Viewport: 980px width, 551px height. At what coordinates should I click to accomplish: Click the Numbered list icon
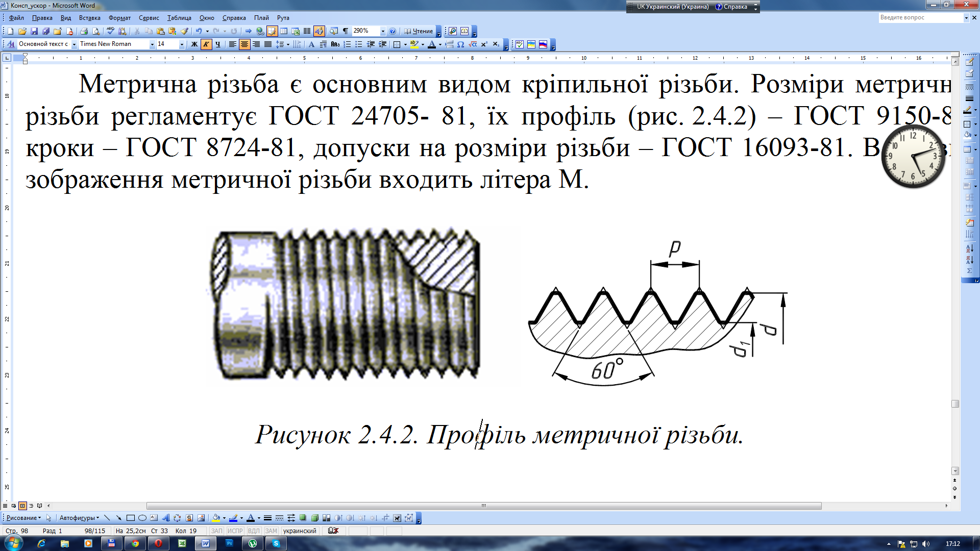coord(347,44)
